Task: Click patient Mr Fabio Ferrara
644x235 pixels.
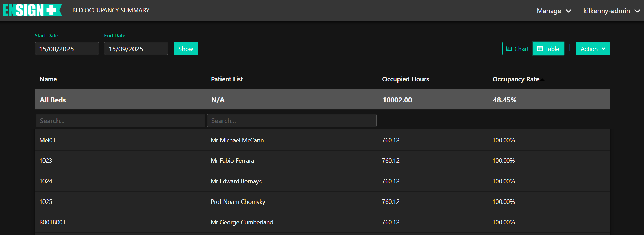Action: 232,161
